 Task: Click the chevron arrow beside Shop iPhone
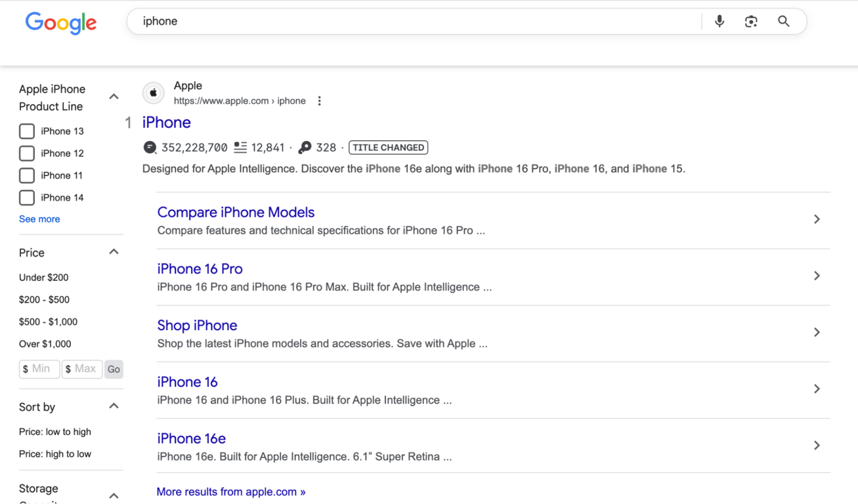tap(817, 332)
